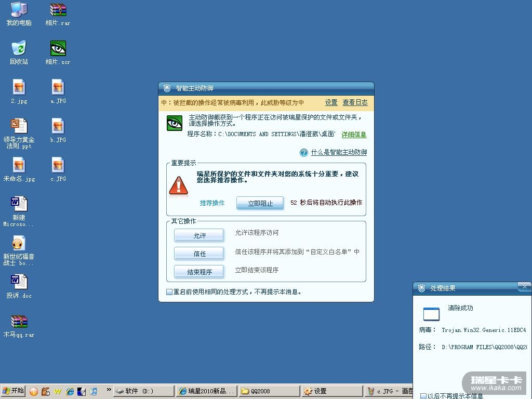Click the shield icon in 处理结果 title bar

tap(421, 288)
